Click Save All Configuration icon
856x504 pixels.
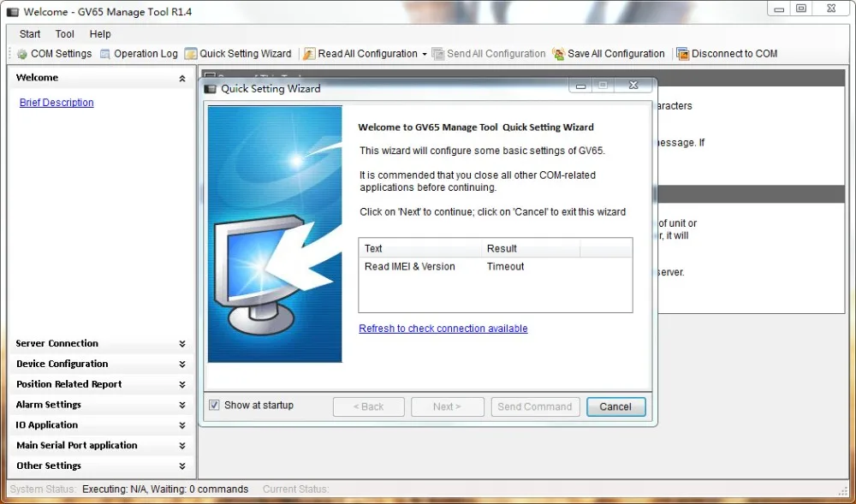click(558, 54)
